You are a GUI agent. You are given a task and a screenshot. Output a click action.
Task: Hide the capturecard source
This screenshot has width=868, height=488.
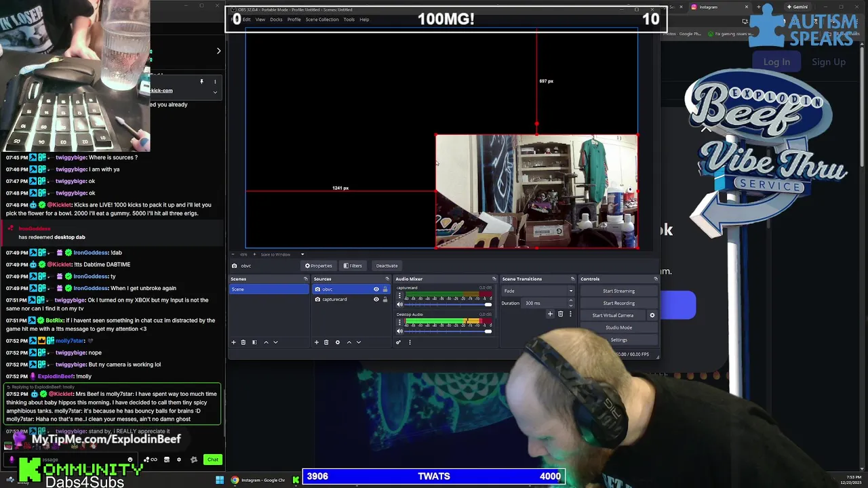pos(376,299)
